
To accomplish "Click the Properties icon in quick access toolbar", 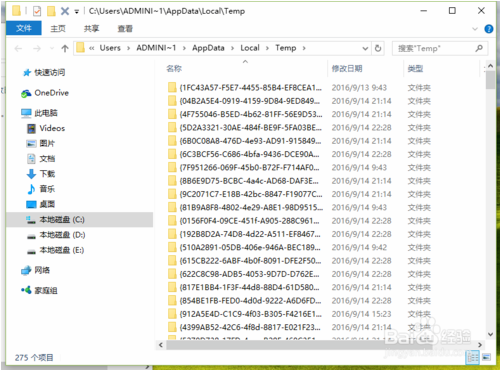I will coord(37,11).
